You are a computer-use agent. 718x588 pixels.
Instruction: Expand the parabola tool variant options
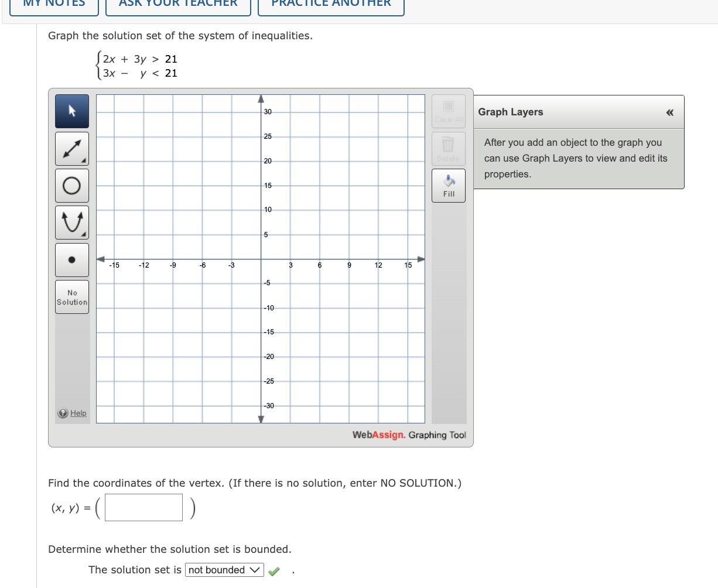coord(85,235)
